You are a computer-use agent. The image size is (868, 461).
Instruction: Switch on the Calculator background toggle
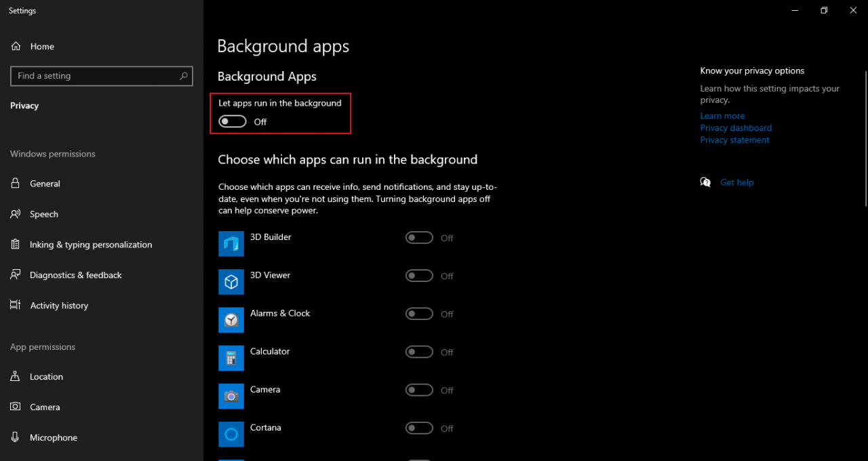[419, 352]
